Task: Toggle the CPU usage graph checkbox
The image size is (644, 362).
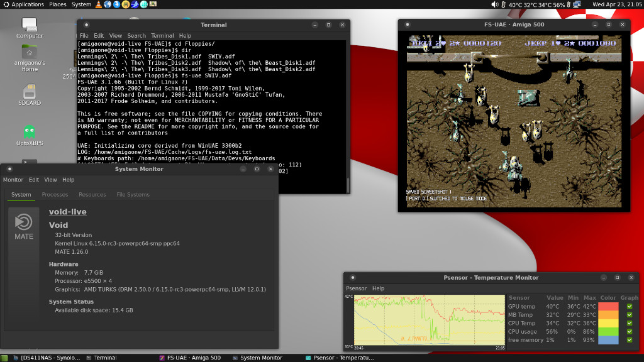Action: (630, 332)
